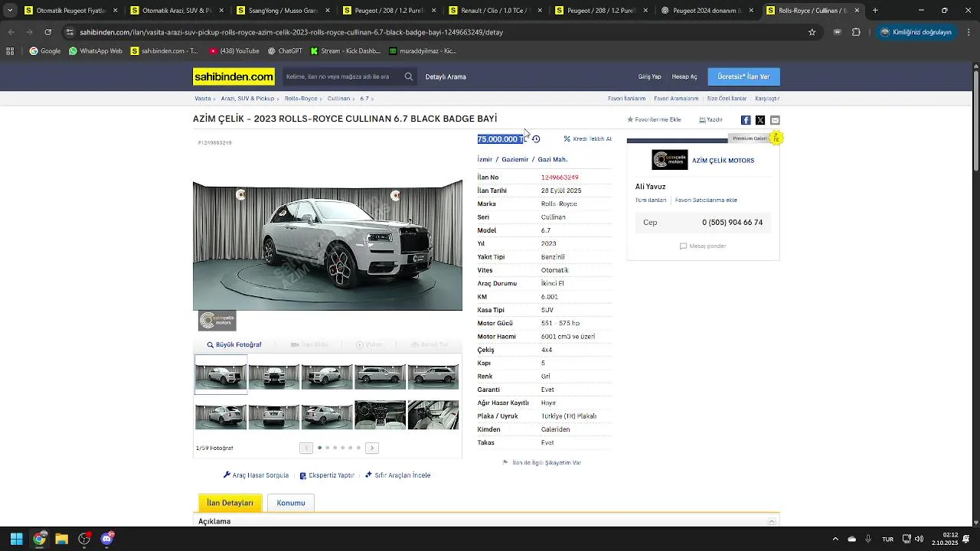Show hidden system tray icons

coord(835,539)
